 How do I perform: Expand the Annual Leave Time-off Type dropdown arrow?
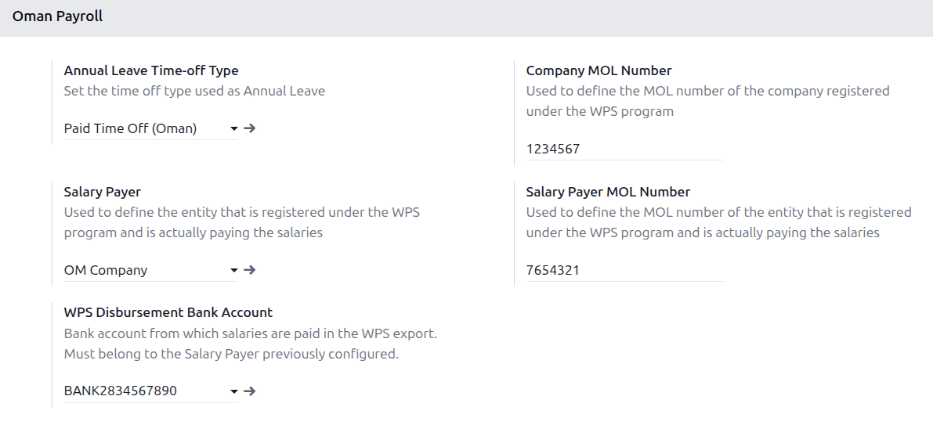tap(234, 129)
